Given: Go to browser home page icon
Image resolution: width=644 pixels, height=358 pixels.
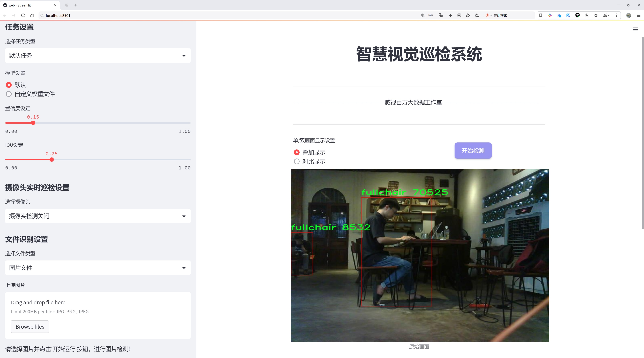Looking at the screenshot, I should coord(32,16).
